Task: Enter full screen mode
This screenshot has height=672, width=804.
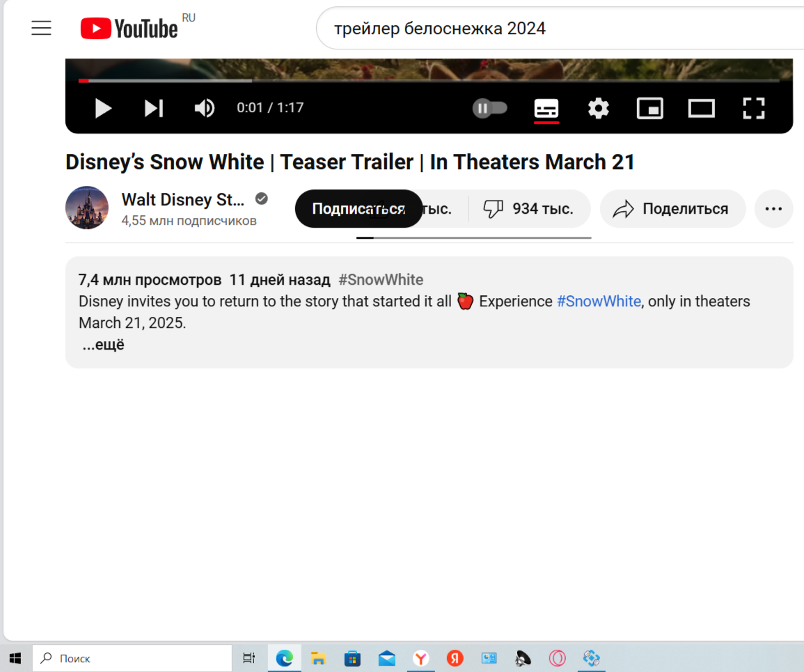Action: click(754, 108)
